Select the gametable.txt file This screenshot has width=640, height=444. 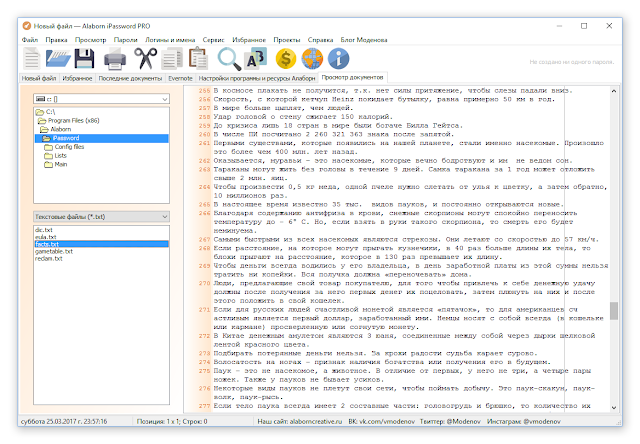click(54, 251)
